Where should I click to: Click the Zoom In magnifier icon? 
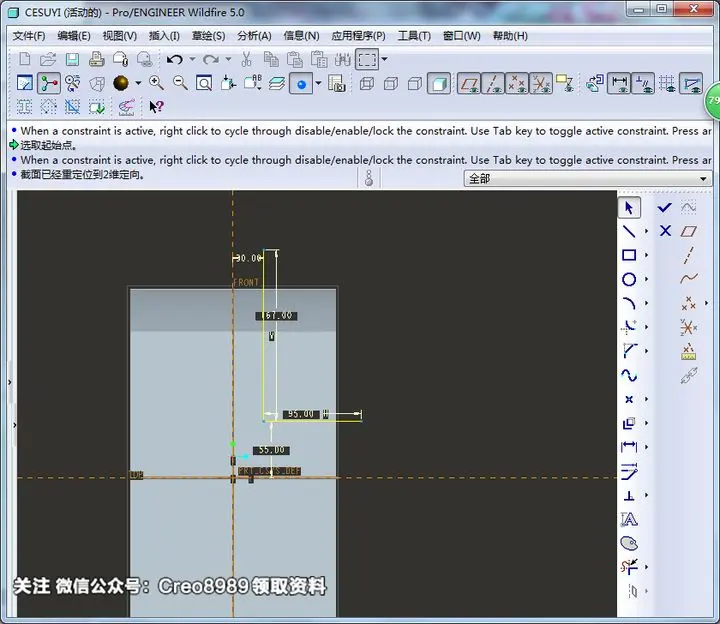point(156,83)
